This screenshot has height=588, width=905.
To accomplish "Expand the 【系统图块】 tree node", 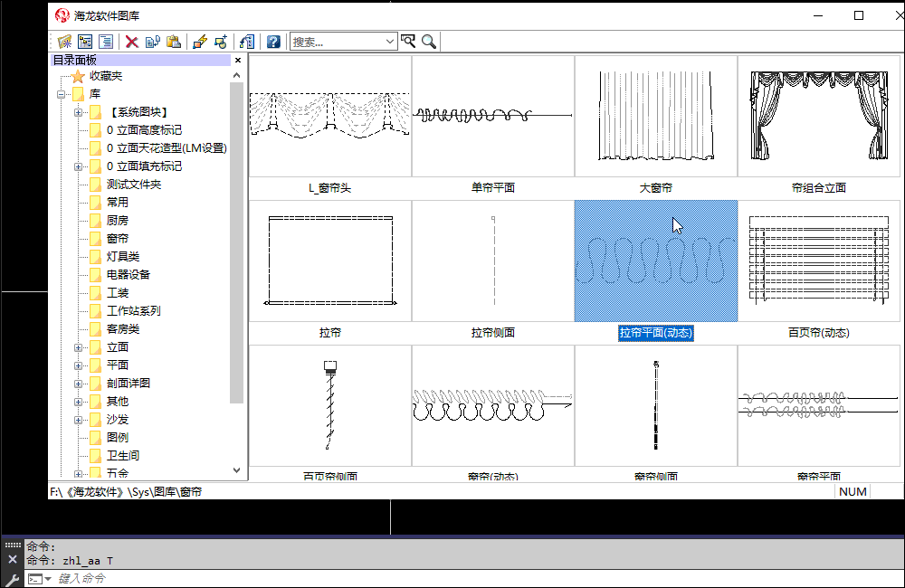I will click(79, 112).
